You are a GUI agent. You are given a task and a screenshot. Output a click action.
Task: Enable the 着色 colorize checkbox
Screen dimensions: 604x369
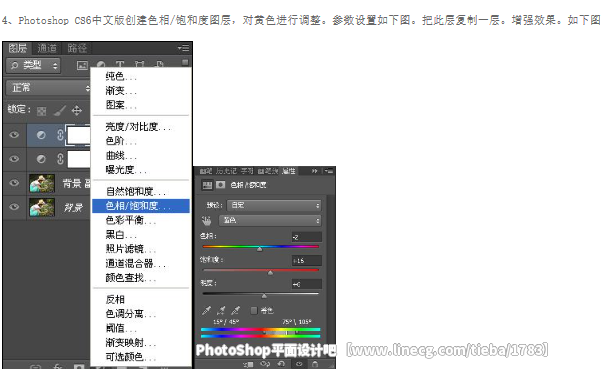(253, 310)
